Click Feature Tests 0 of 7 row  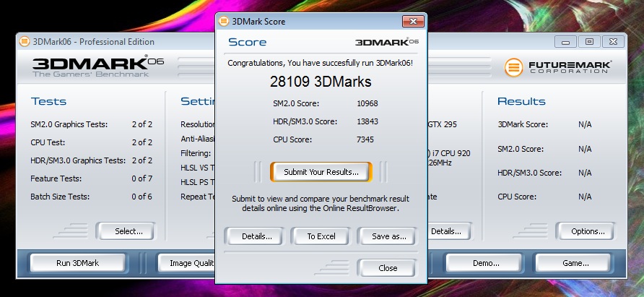point(91,178)
